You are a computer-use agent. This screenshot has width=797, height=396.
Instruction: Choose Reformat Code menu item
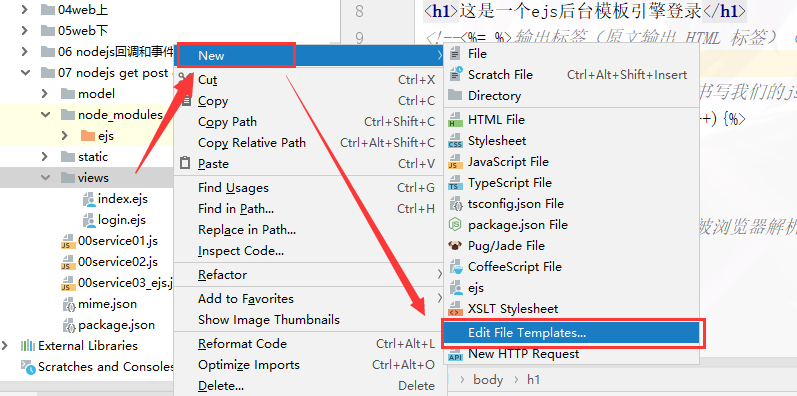pos(310,344)
